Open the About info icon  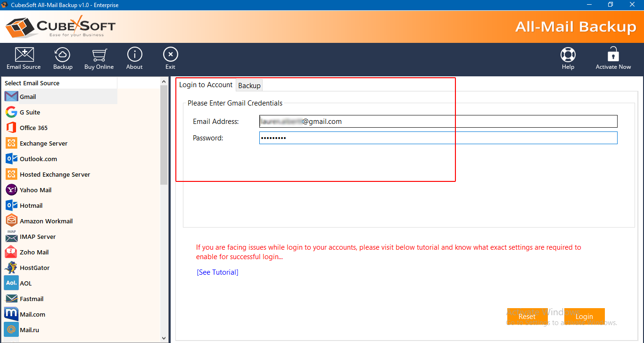(x=134, y=55)
